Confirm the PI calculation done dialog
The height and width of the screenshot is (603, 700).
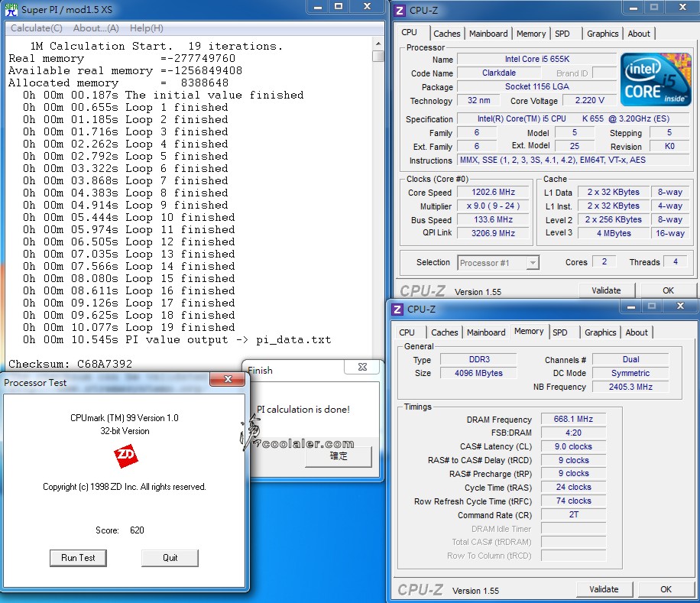click(x=338, y=456)
